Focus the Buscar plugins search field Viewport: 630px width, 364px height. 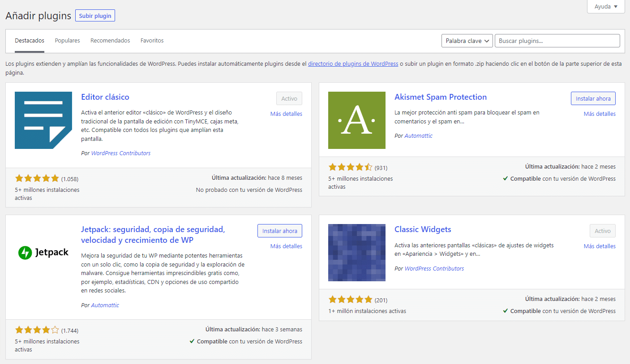pyautogui.click(x=557, y=41)
